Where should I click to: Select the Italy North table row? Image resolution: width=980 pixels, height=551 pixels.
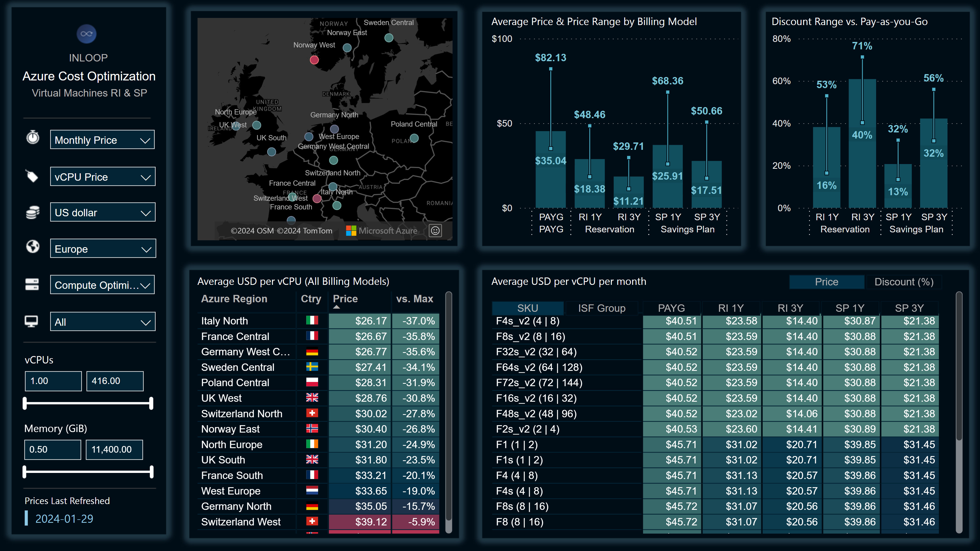318,321
